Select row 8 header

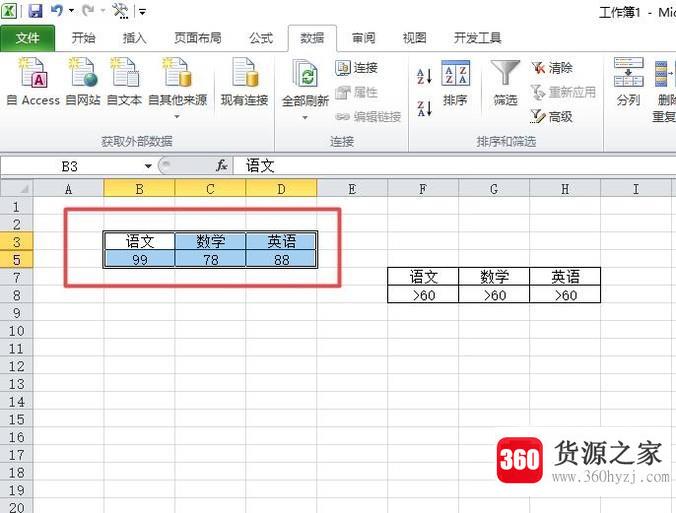[16, 295]
